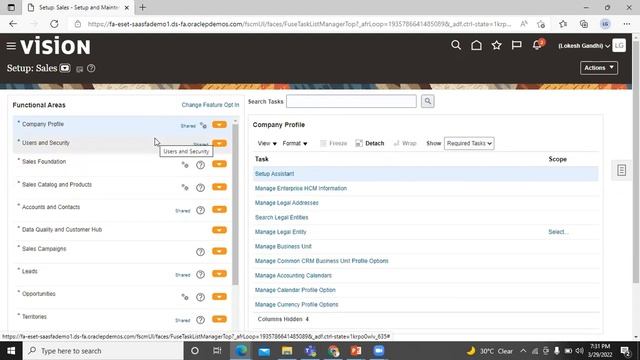
Task: Run search with Search Tasks magnifier button
Action: pos(427,101)
